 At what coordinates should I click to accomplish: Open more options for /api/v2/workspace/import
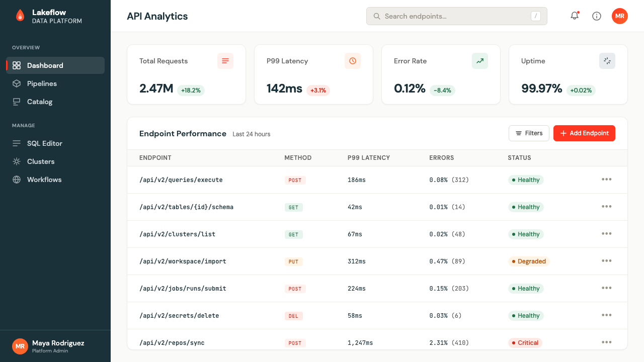coord(607,261)
